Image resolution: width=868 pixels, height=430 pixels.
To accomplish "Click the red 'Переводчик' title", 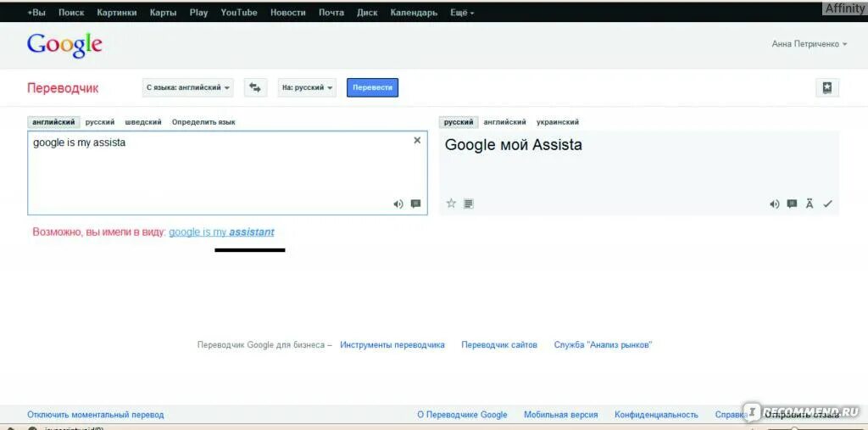I will coord(63,88).
